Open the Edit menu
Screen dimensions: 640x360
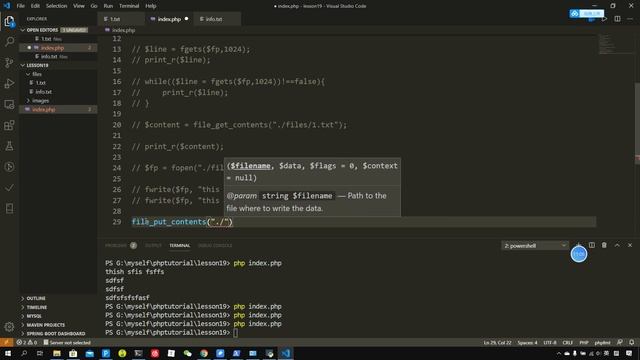[x=35, y=6]
